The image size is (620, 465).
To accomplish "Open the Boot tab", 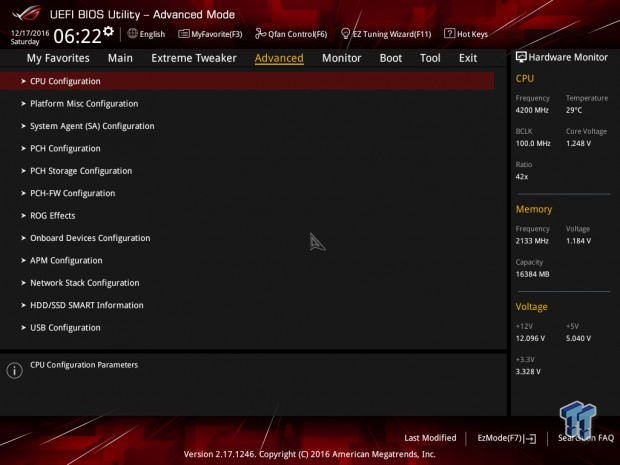I will (391, 58).
